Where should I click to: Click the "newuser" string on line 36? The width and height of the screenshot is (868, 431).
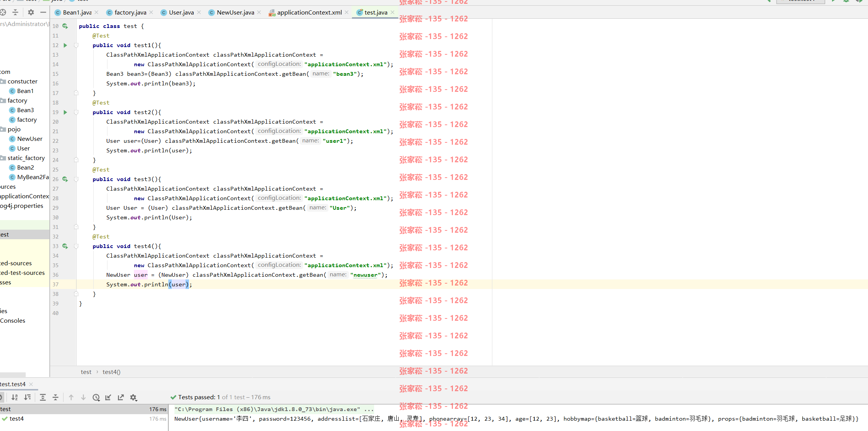365,275
